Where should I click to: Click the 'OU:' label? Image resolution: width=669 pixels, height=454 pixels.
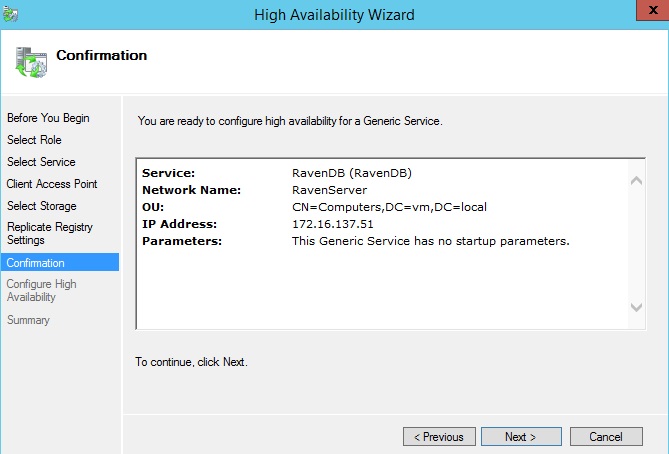coord(153,207)
